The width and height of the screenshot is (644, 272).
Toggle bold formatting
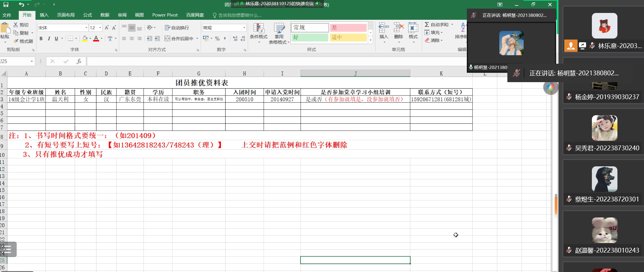click(41, 39)
